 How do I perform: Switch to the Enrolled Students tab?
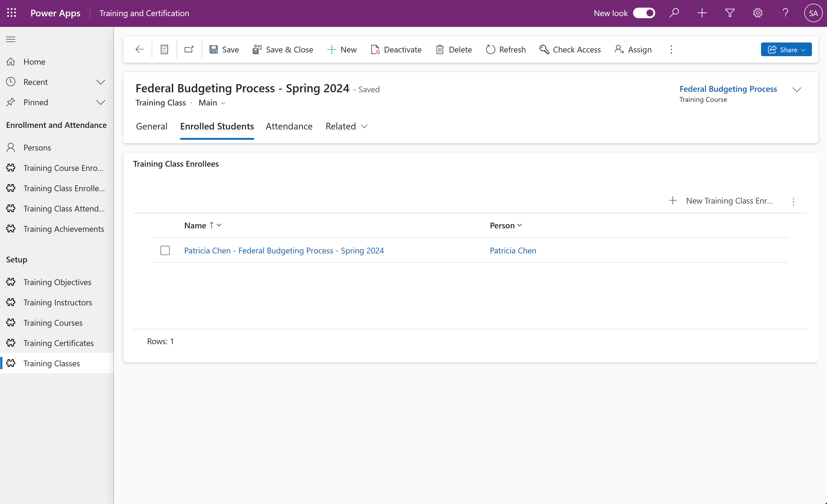[217, 127]
